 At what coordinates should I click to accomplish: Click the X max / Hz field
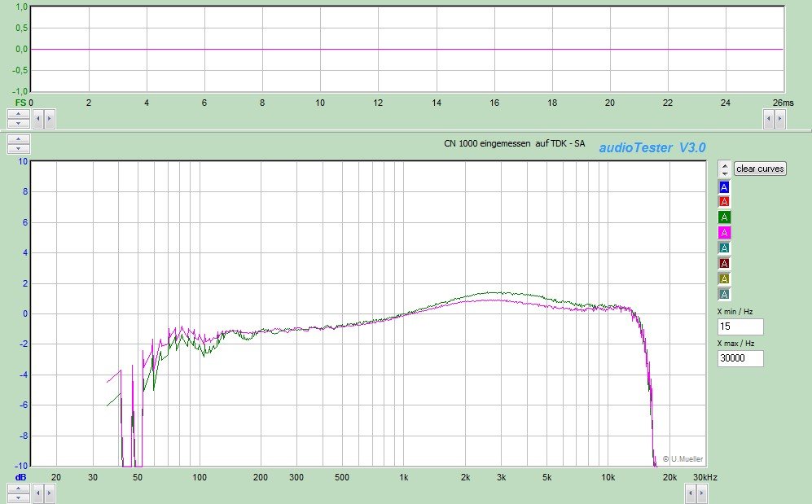tap(740, 358)
